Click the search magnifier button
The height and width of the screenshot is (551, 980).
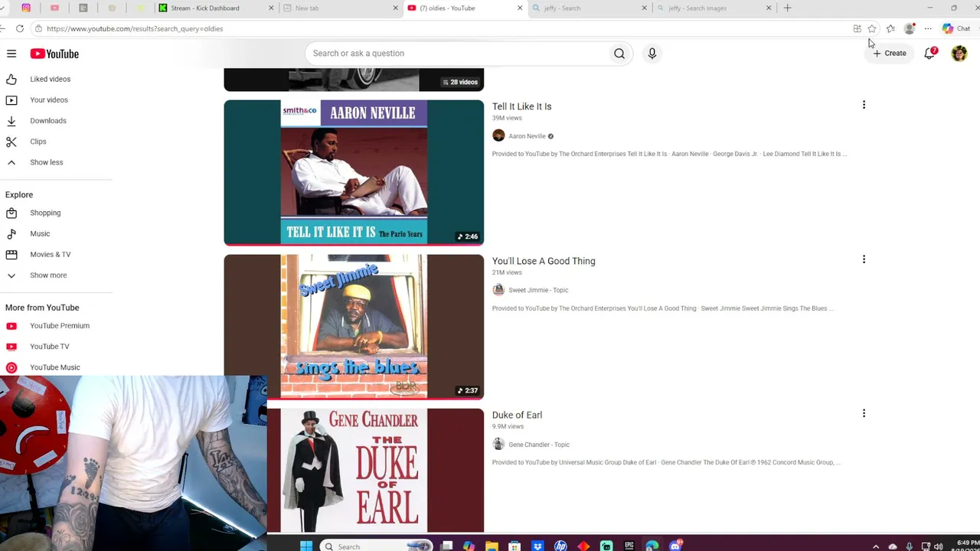pos(619,54)
